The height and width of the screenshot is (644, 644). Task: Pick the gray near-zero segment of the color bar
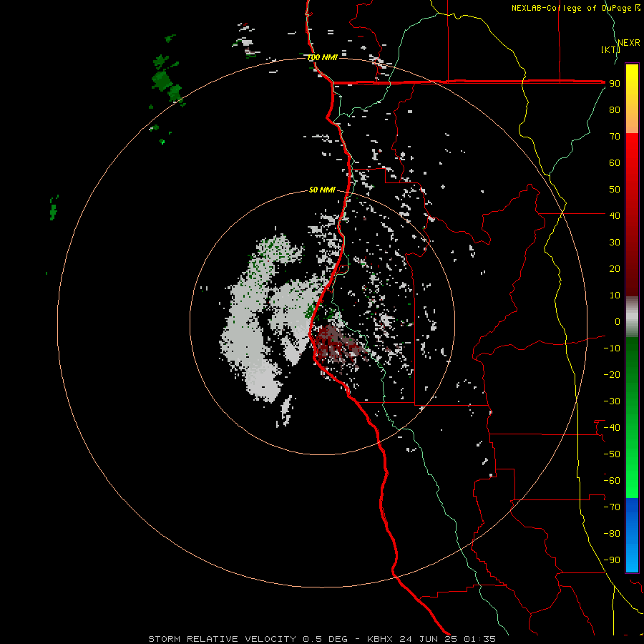(x=632, y=316)
